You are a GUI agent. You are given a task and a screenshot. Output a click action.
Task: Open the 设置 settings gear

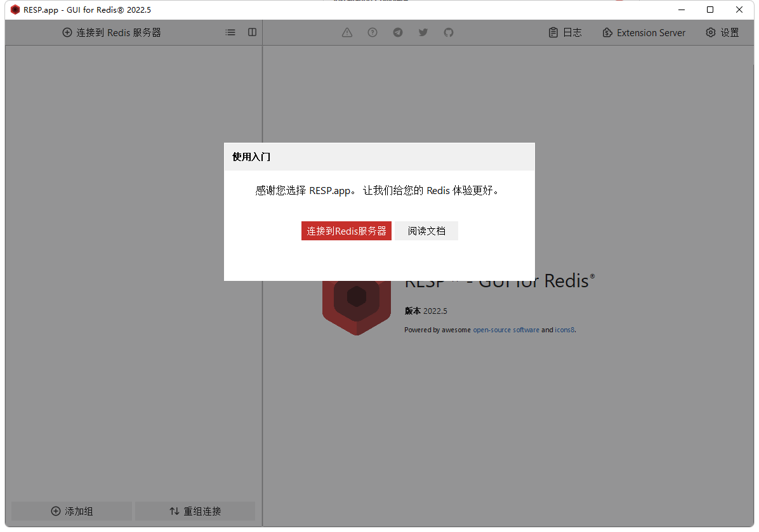(722, 32)
